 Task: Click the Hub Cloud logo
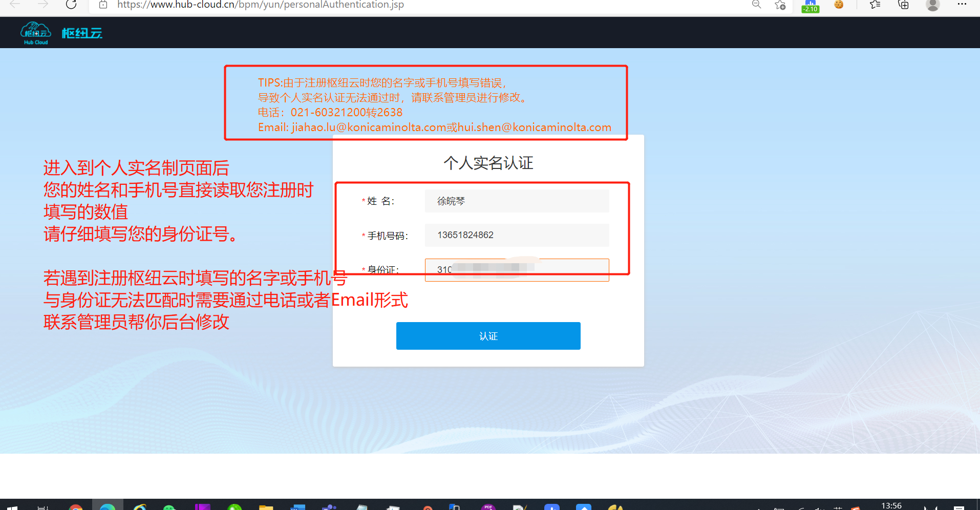pyautogui.click(x=35, y=33)
